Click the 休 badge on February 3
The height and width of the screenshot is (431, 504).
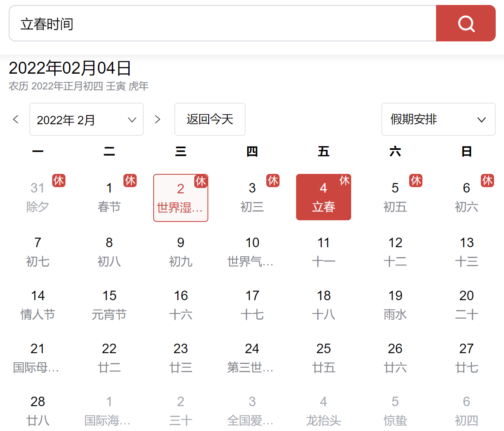pos(273,181)
